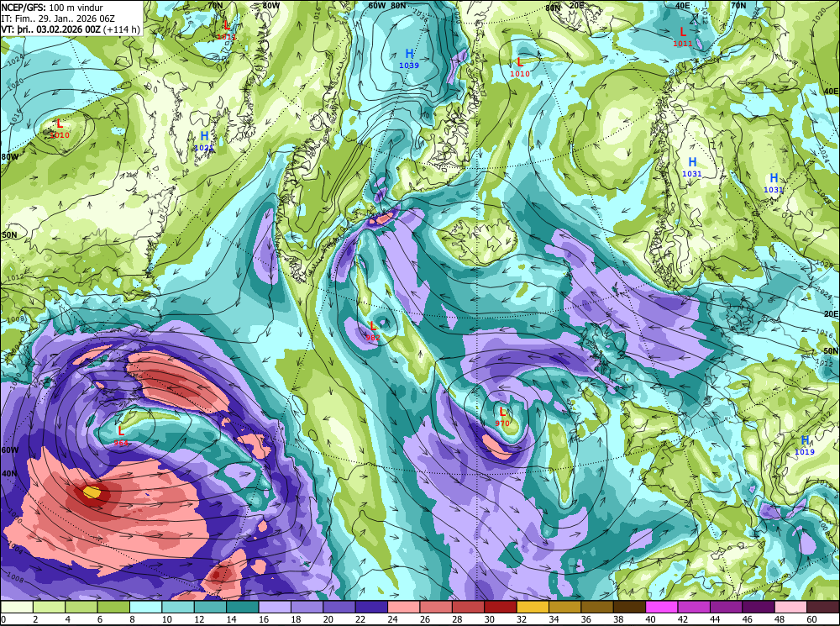
Task: Click the low pressure marker labeled 1011
Action: point(683,36)
